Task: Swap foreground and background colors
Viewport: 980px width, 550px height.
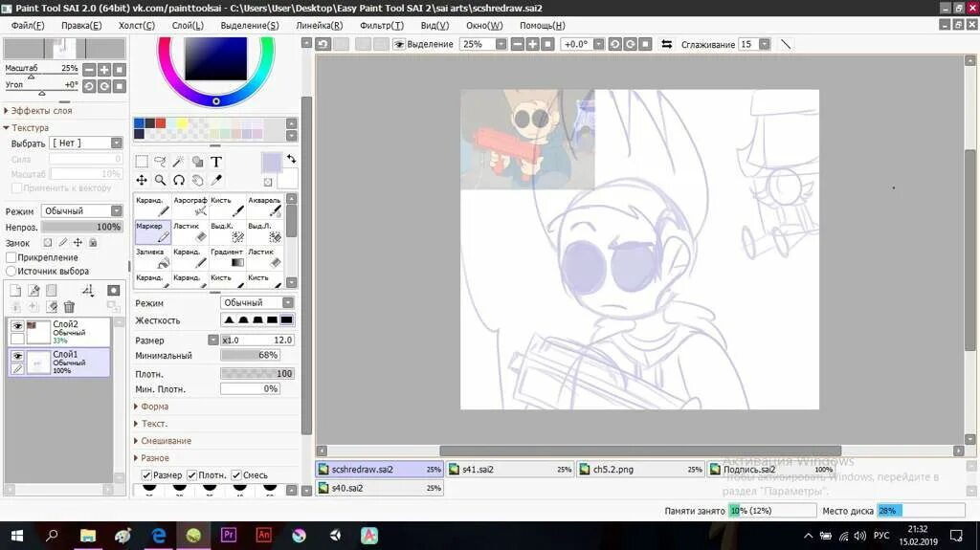Action: pos(291,159)
